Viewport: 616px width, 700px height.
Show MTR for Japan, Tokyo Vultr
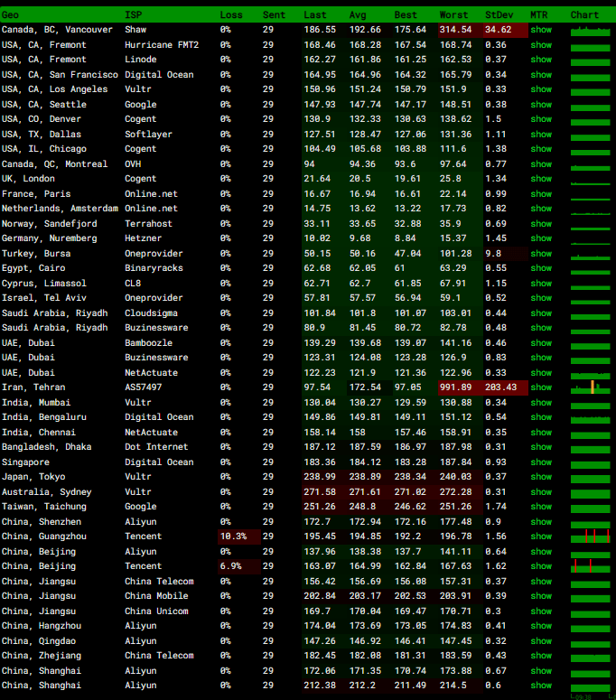click(x=541, y=477)
